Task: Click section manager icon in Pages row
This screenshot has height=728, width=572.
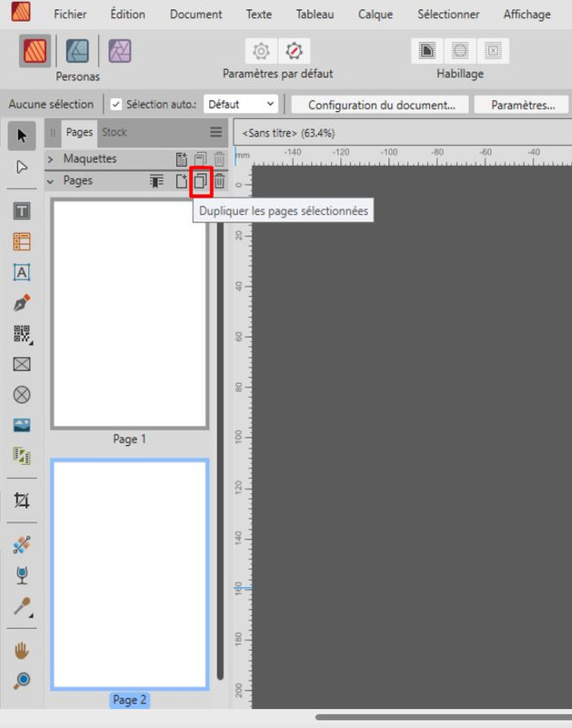Action: click(x=156, y=181)
